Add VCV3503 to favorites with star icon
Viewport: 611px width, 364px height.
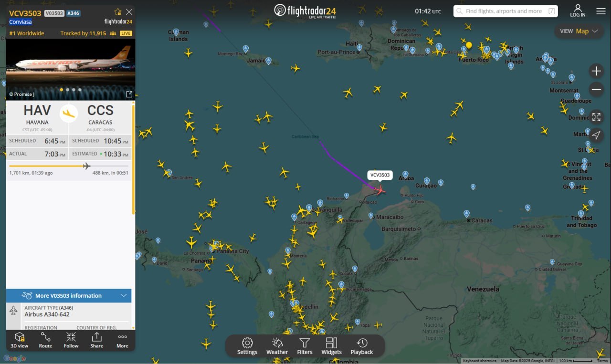click(118, 12)
